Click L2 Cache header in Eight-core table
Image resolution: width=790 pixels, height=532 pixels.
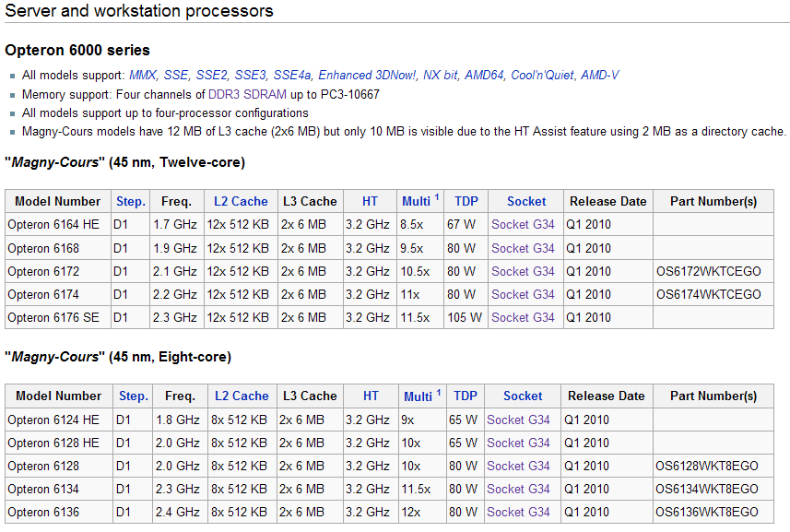242,396
